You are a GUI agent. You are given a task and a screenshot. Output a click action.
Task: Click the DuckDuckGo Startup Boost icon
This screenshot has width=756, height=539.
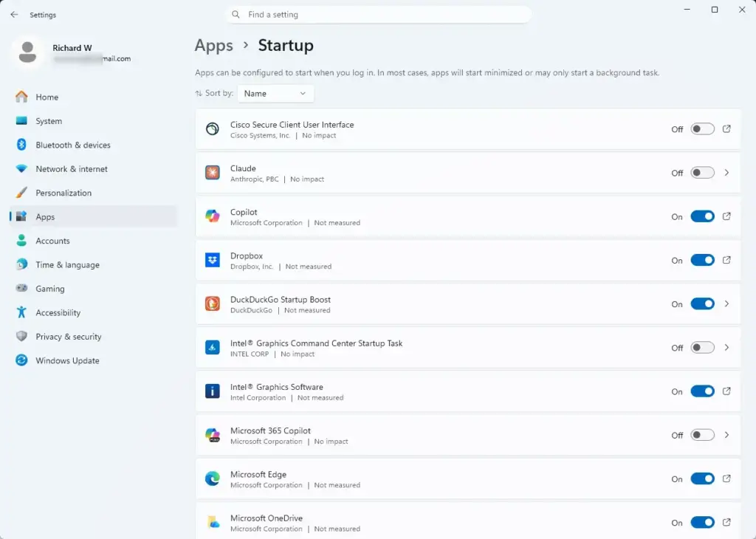pyautogui.click(x=212, y=303)
